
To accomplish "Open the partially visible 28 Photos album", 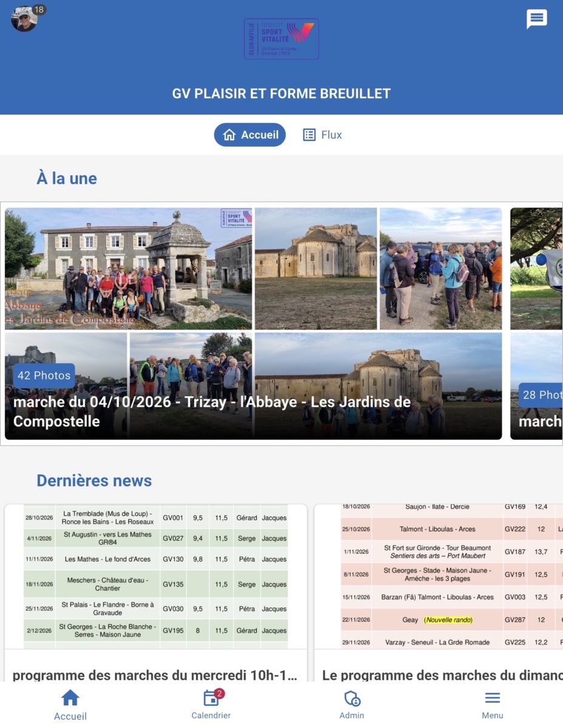I will 536,324.
